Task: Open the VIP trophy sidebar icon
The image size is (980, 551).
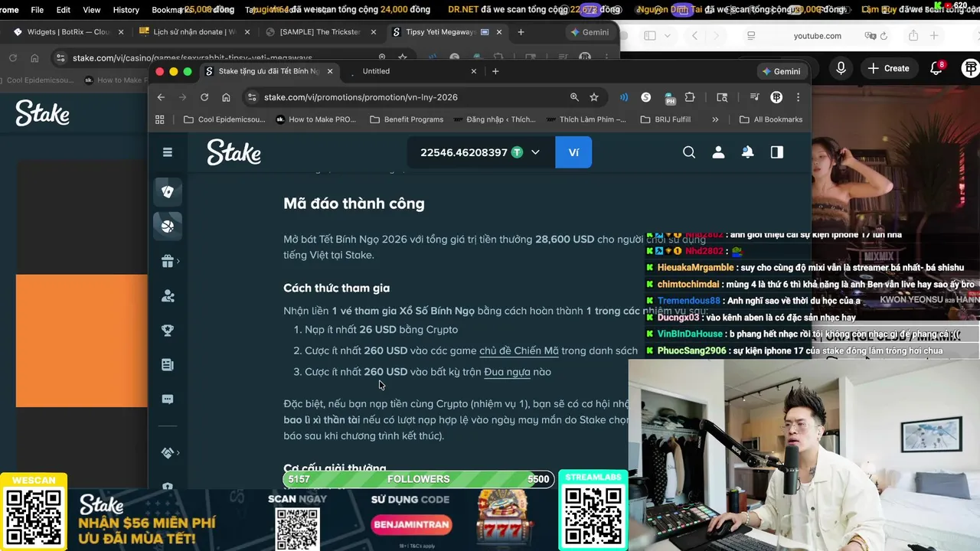Action: tap(168, 331)
